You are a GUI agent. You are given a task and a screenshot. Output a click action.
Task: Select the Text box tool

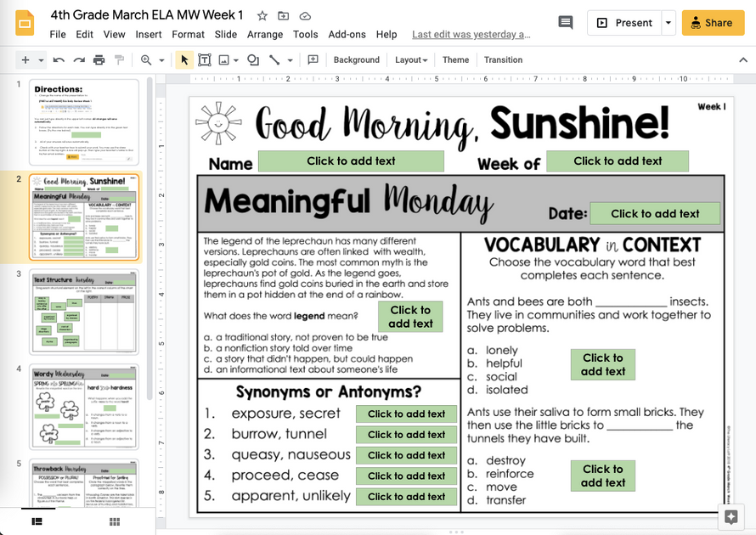click(204, 59)
